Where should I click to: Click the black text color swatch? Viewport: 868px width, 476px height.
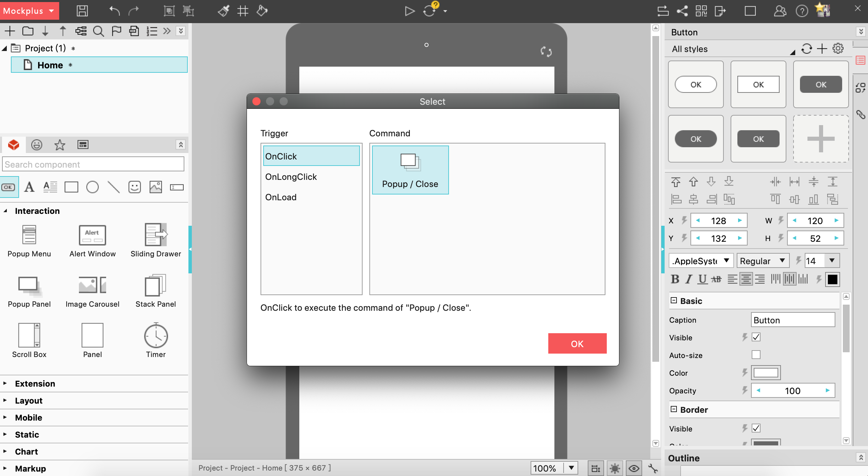[x=832, y=279]
